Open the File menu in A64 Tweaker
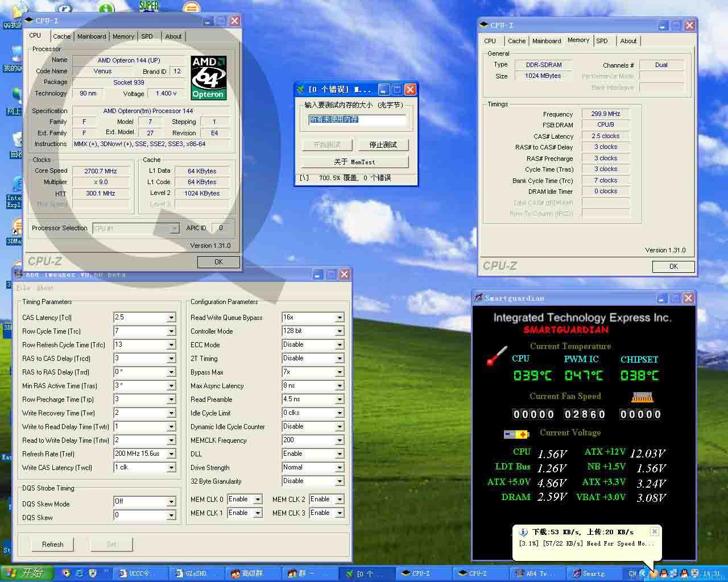 click(24, 288)
